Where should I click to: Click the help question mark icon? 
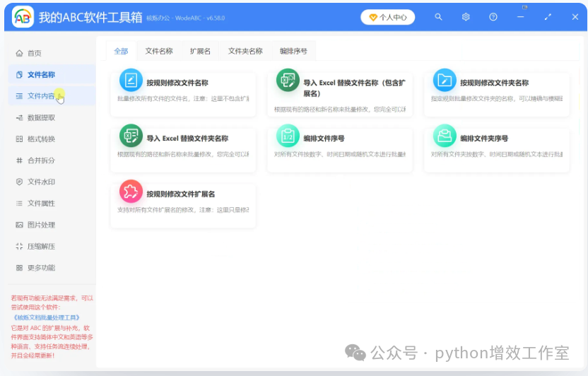493,17
